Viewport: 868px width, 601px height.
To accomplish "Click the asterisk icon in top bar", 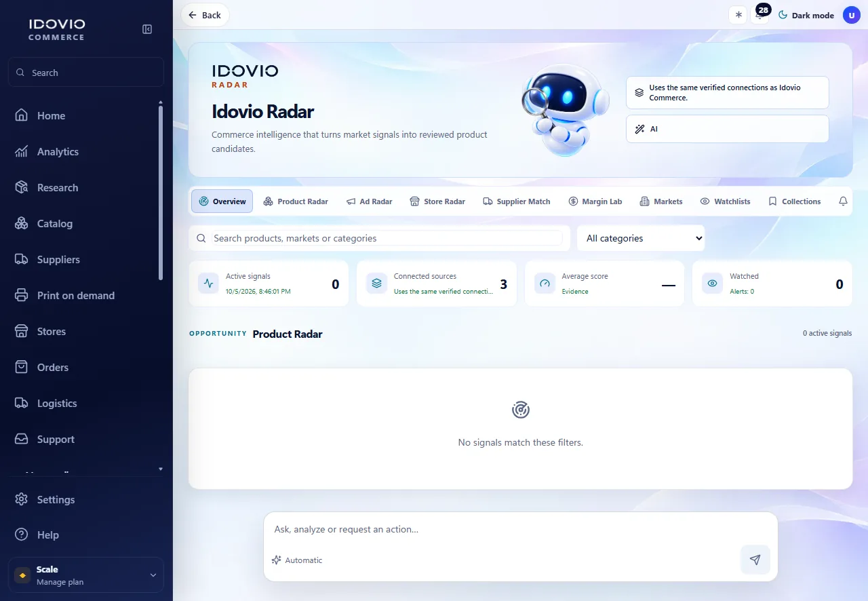I will click(738, 15).
